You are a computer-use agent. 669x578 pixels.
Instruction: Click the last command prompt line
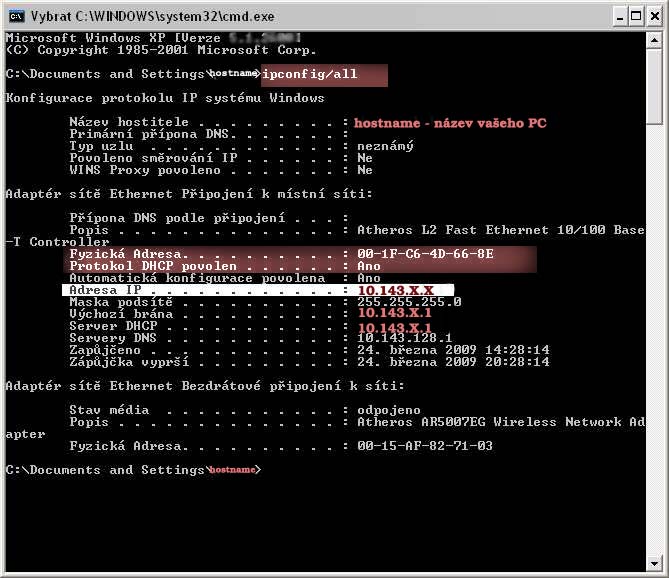[x=132, y=470]
